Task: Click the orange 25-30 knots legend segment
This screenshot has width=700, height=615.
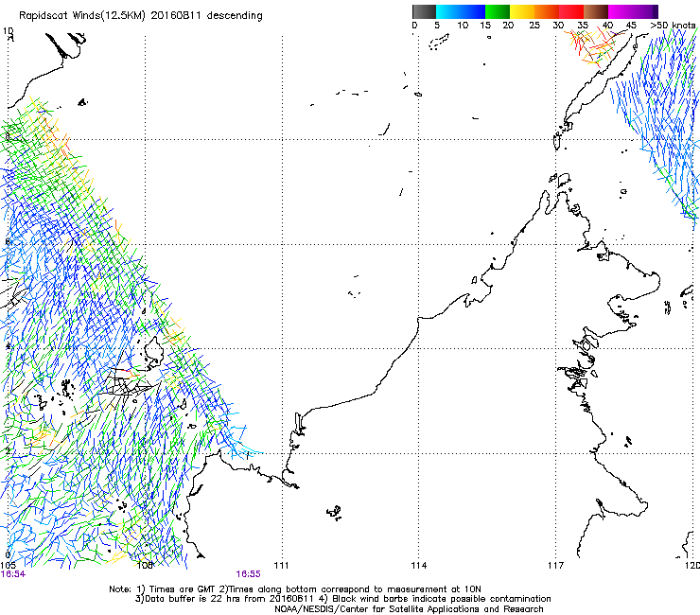Action: [x=547, y=11]
